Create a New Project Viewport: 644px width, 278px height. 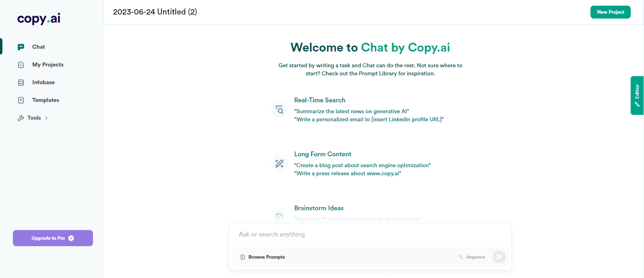(x=610, y=12)
